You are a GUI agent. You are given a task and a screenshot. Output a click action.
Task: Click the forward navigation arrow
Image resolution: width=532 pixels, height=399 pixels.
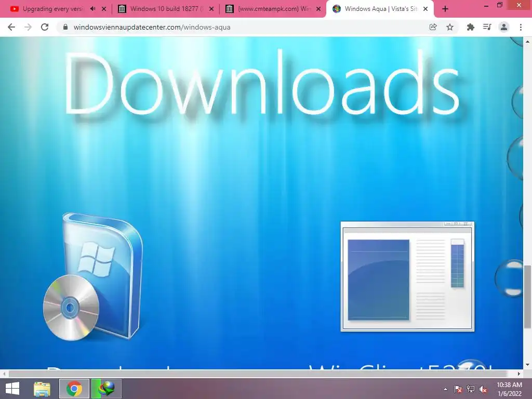point(28,27)
